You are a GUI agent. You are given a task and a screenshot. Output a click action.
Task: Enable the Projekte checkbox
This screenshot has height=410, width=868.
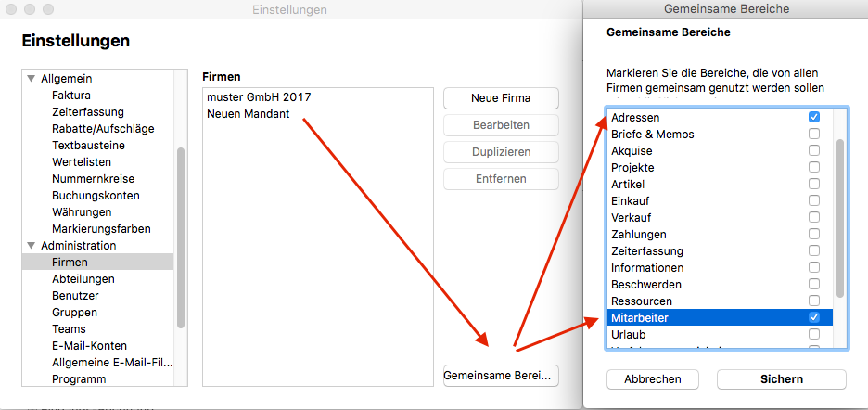814,167
